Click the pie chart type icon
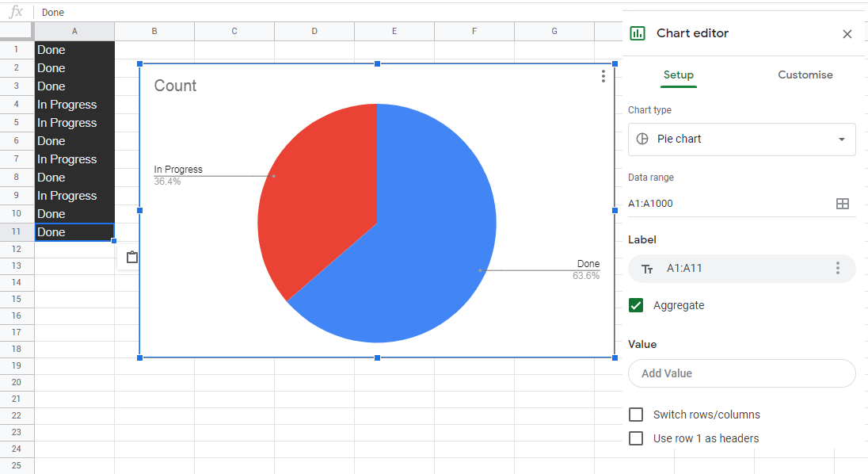The height and width of the screenshot is (474, 868). click(x=642, y=139)
